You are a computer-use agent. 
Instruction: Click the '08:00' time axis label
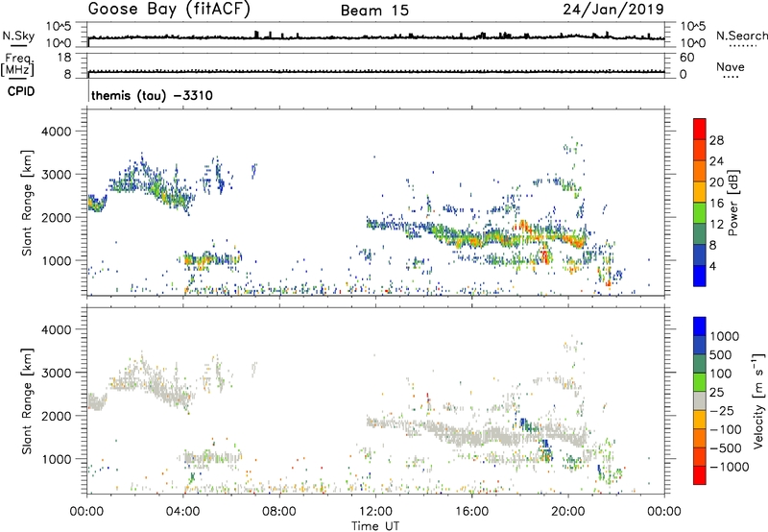click(279, 512)
